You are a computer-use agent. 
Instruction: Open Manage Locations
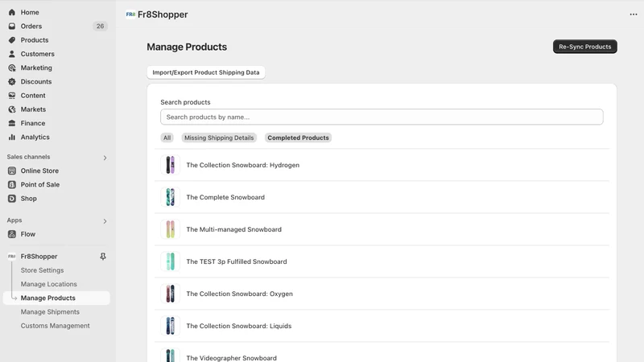tap(49, 284)
